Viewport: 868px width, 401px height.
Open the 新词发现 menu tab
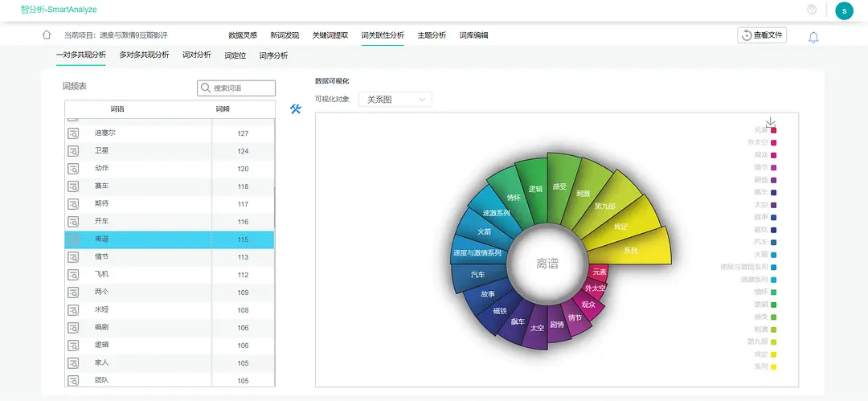tap(285, 35)
